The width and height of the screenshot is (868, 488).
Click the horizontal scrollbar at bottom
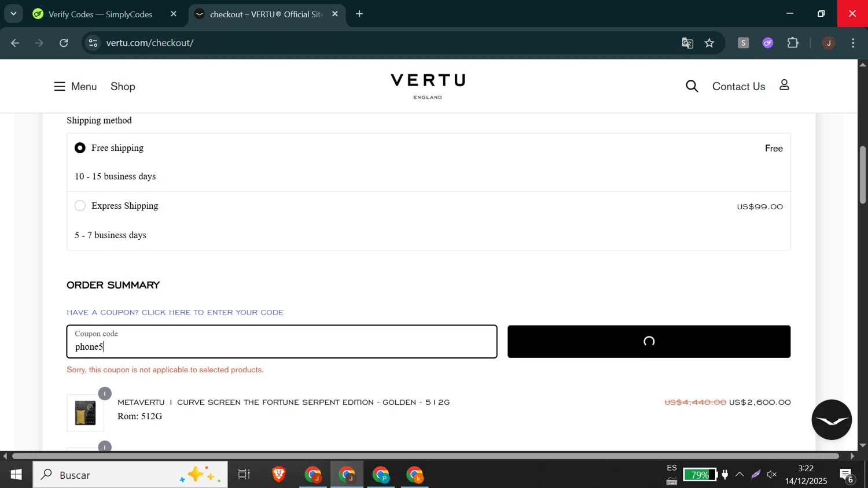coord(425,456)
